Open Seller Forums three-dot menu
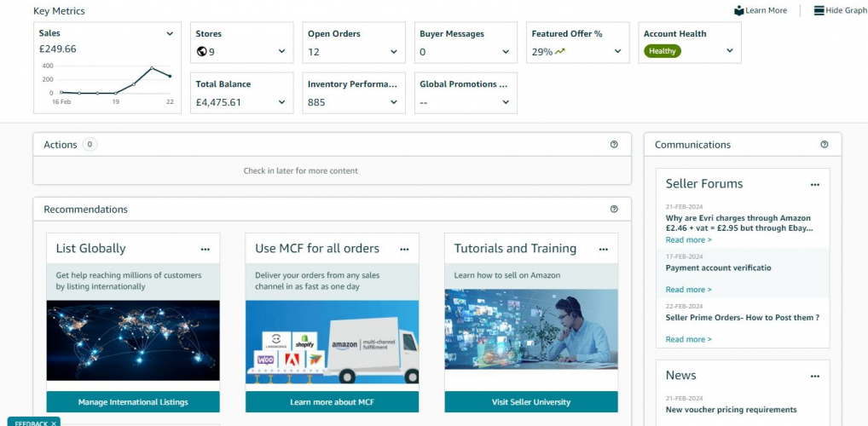 815,185
